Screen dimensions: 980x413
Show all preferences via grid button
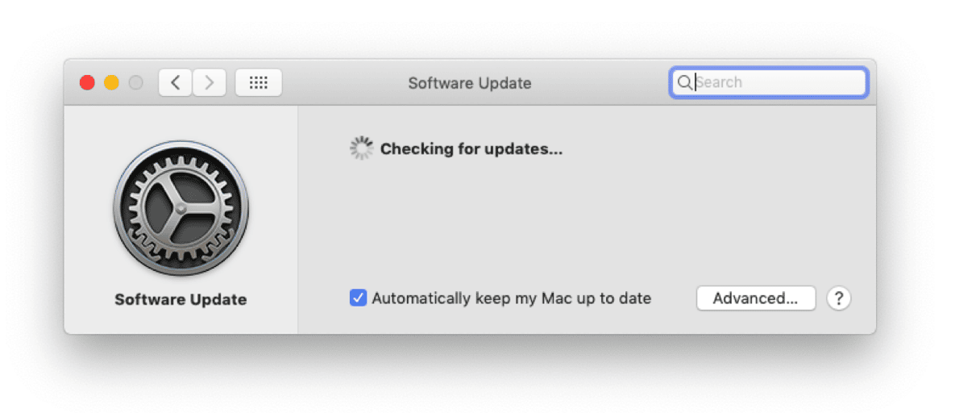(x=258, y=82)
